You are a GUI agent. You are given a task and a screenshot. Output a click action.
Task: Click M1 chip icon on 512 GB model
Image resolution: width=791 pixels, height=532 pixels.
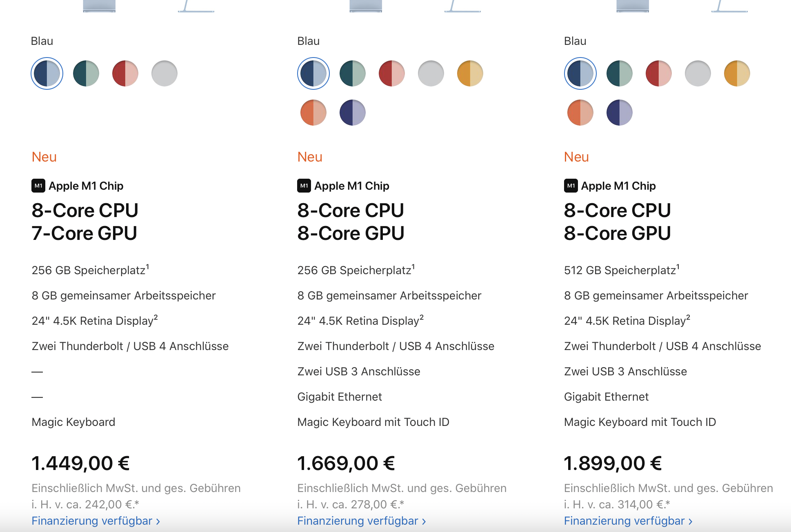pos(571,186)
